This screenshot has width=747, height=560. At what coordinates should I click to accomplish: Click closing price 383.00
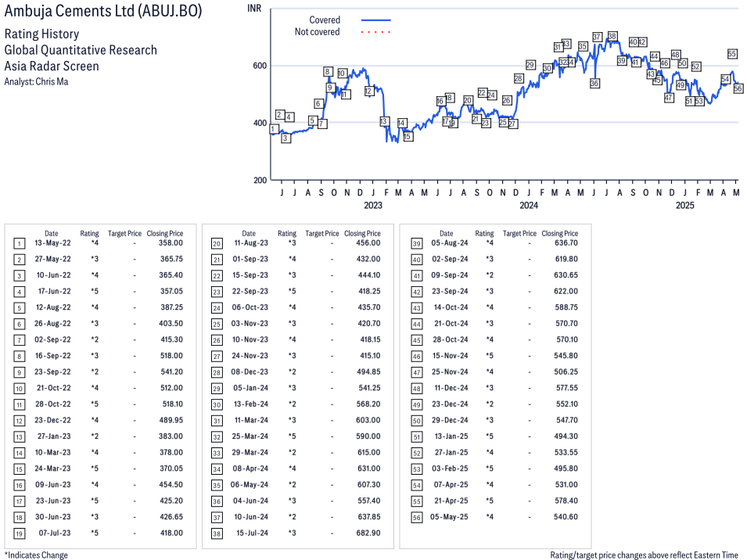171,436
